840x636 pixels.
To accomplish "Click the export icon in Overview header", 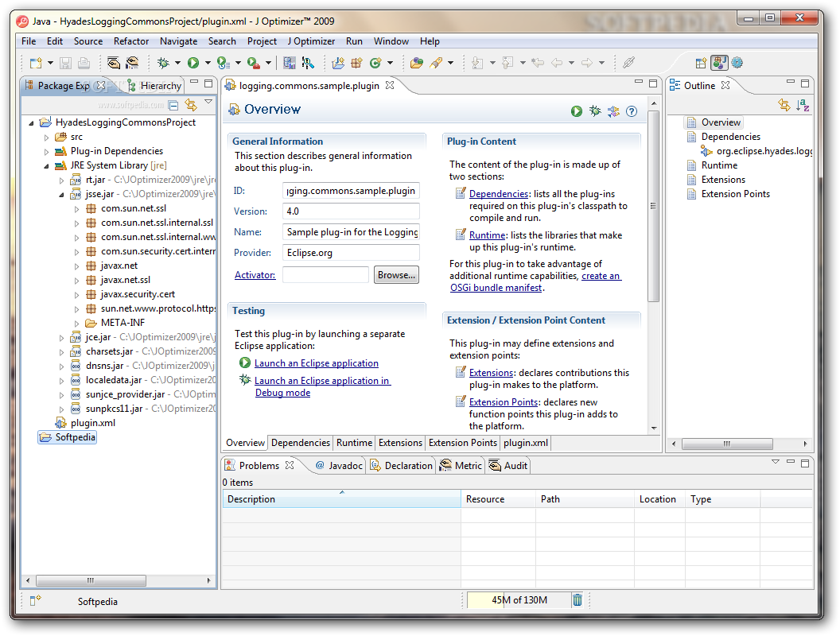I will coord(613,111).
